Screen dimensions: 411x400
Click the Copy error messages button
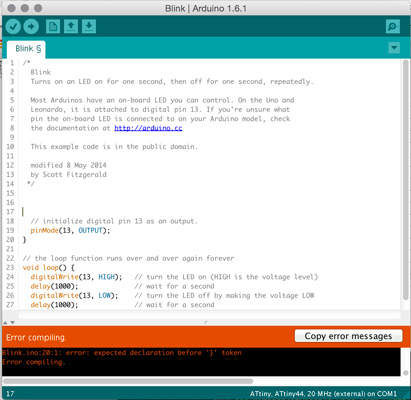click(x=348, y=336)
